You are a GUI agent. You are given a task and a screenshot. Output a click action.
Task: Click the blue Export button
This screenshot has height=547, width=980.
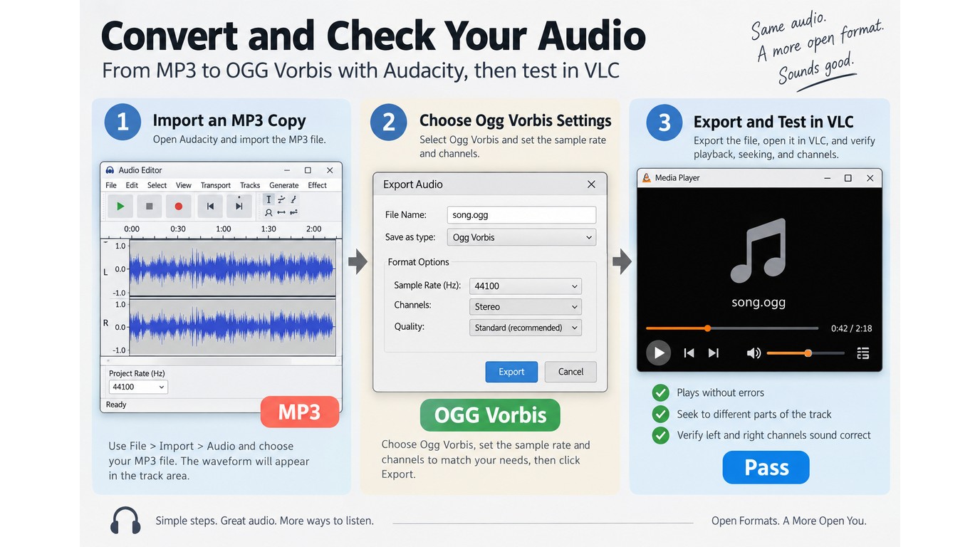[x=511, y=372]
